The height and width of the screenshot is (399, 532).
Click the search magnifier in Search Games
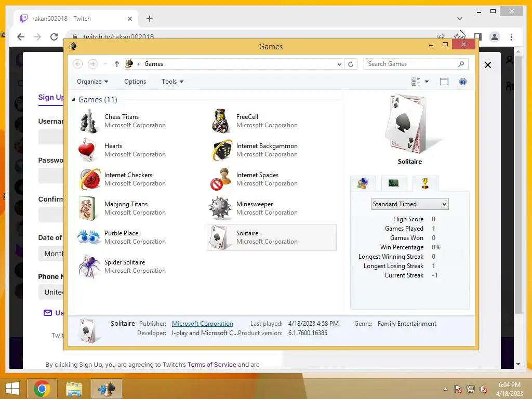461,64
